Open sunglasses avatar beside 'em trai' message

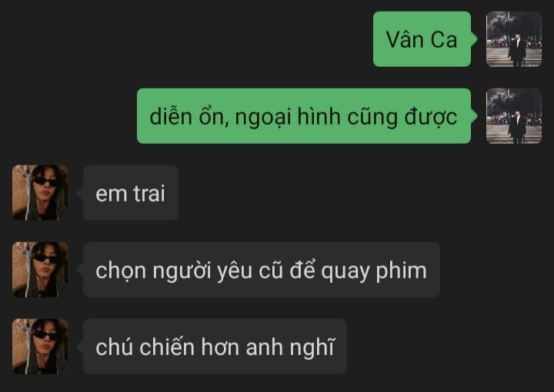[40, 193]
